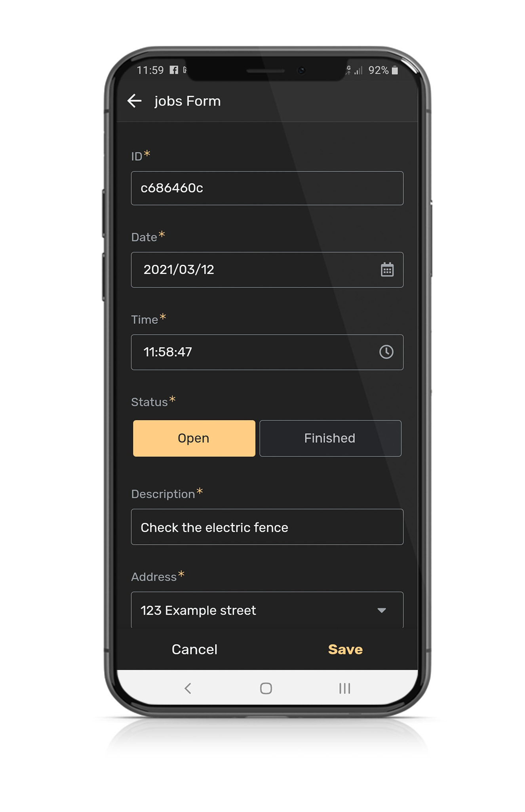Open recent apps with three-bar icon
525x812 pixels.
click(344, 688)
